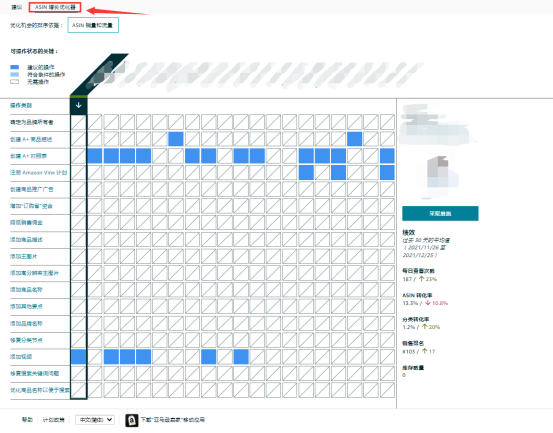The width and height of the screenshot is (553, 433).
Task: Open the ASIN 增长优化器 tab
Action: pos(55,7)
